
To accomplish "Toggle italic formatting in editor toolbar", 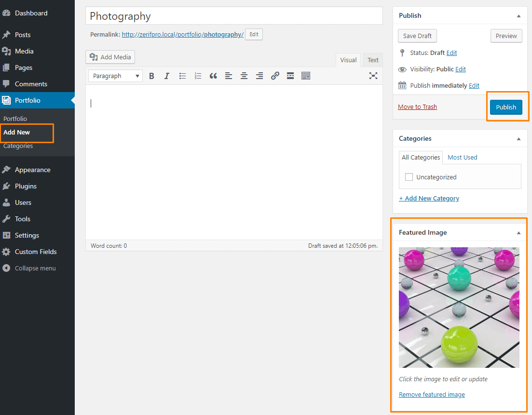I will (x=167, y=76).
